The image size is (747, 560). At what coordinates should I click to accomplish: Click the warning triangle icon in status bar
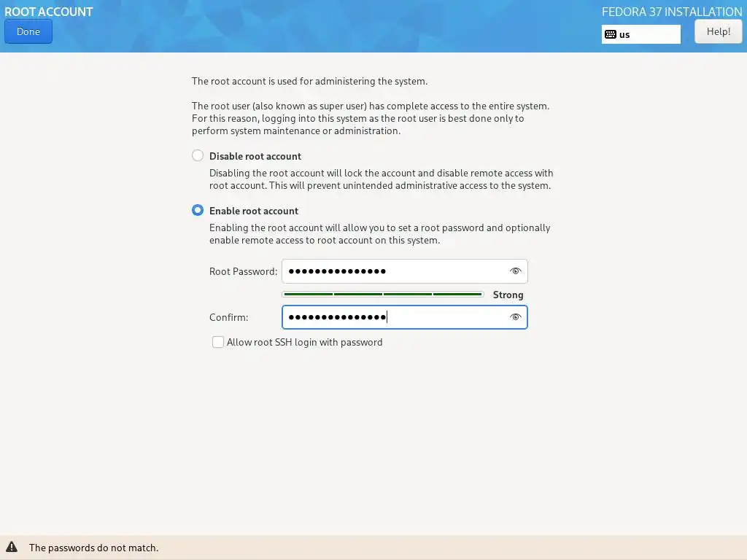[x=12, y=547]
